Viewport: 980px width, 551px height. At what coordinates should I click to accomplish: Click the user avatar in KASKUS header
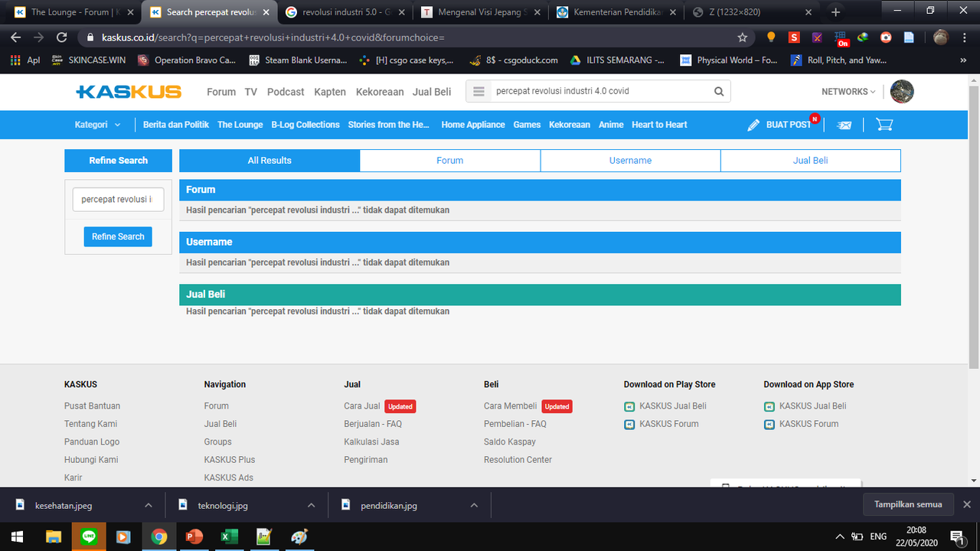tap(902, 91)
